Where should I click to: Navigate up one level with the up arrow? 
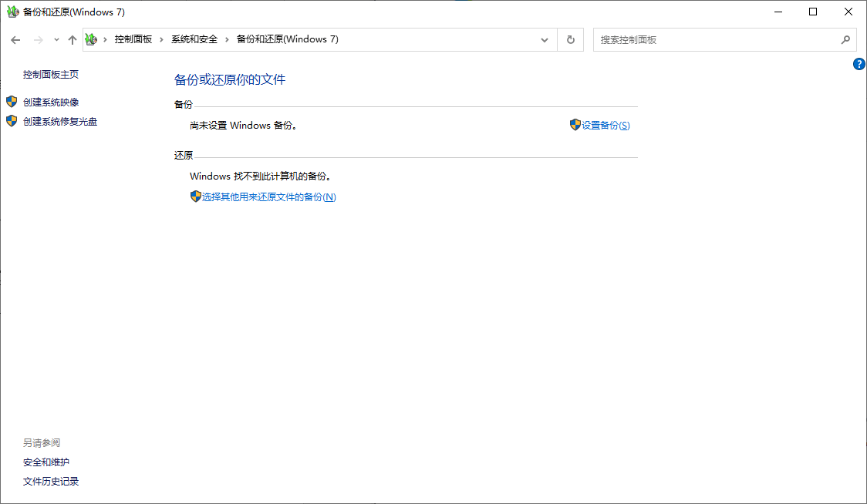[72, 39]
